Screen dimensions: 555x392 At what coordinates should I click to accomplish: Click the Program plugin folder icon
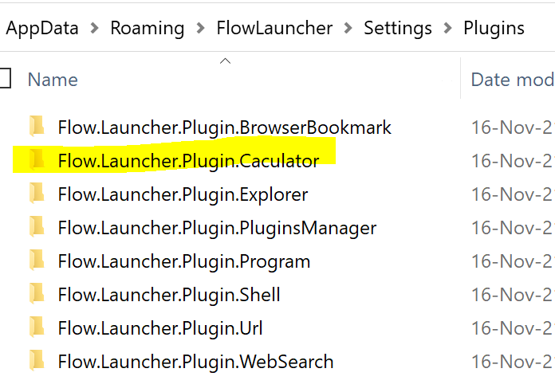tap(37, 261)
